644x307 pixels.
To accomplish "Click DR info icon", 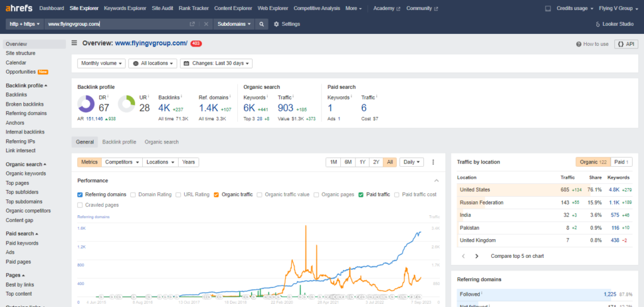I will 108,97.
